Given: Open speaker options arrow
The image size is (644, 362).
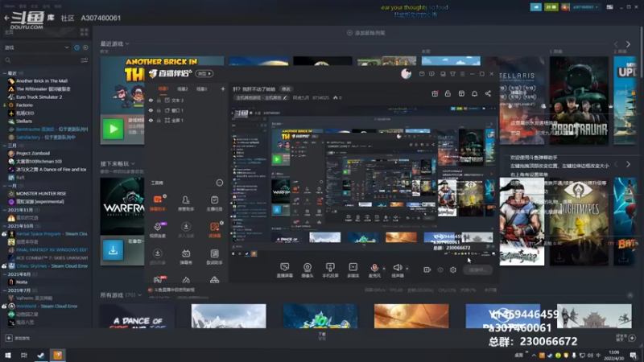Looking at the screenshot, I should pos(407,269).
